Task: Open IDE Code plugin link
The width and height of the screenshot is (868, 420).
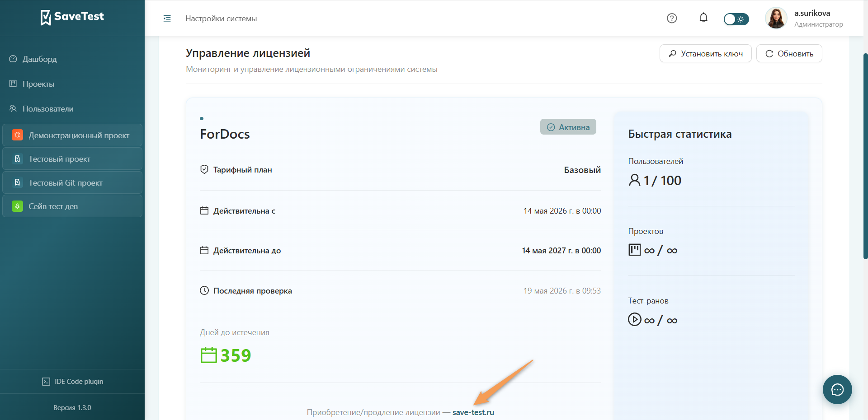Action: (x=72, y=382)
